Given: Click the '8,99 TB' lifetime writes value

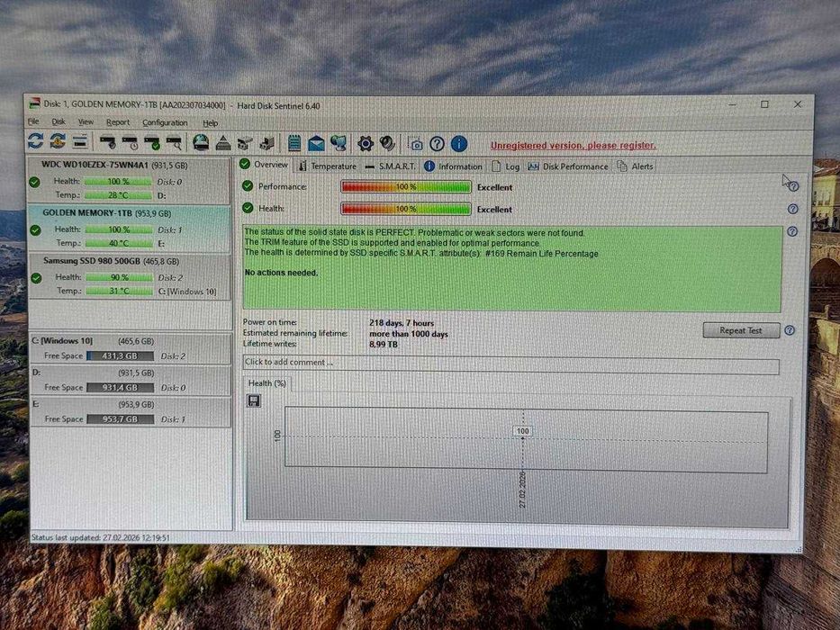Looking at the screenshot, I should coord(384,345).
